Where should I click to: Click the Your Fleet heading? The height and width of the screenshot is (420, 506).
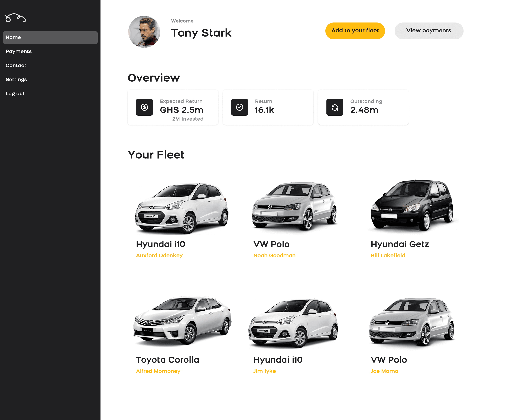[x=156, y=155]
